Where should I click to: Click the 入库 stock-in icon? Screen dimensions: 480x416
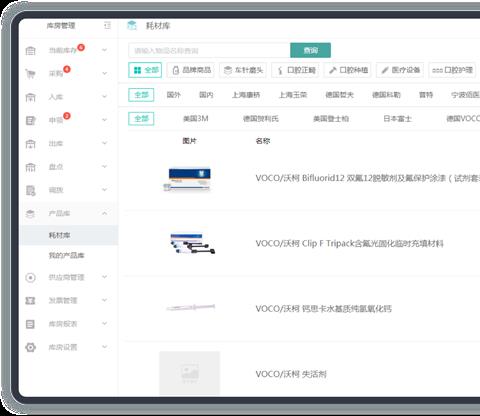(x=30, y=97)
